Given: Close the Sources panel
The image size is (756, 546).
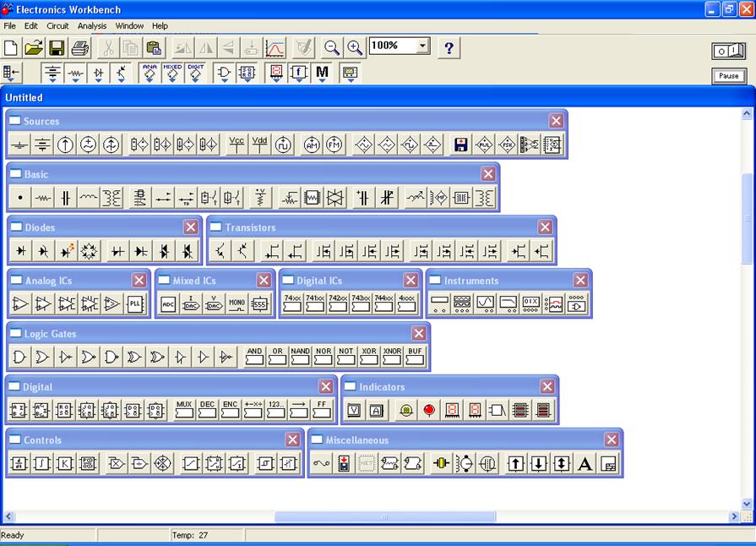Looking at the screenshot, I should (556, 121).
